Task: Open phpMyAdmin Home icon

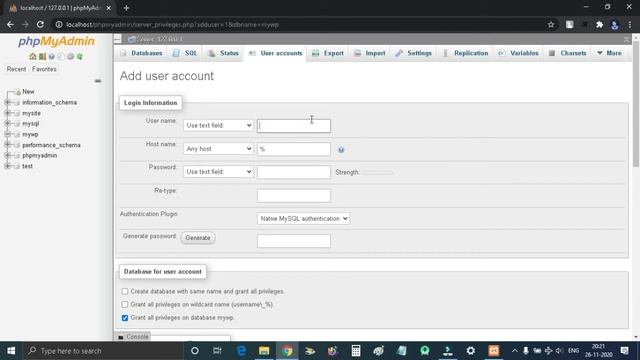Action: click(33, 56)
